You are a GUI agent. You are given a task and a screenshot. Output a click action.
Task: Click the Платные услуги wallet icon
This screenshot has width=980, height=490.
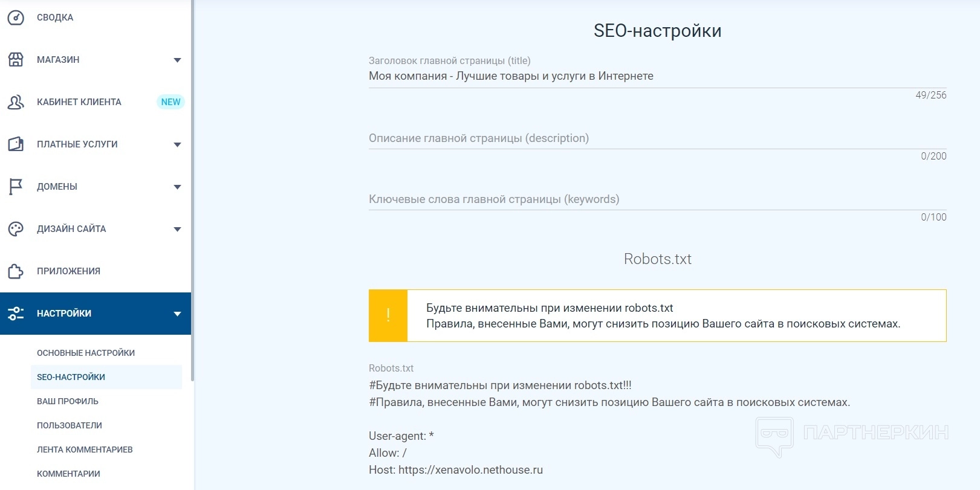pos(16,144)
